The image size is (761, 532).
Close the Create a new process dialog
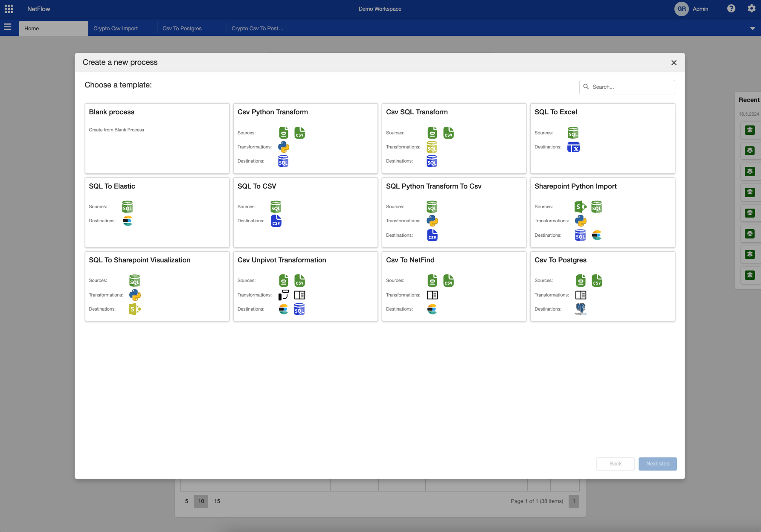pos(674,63)
